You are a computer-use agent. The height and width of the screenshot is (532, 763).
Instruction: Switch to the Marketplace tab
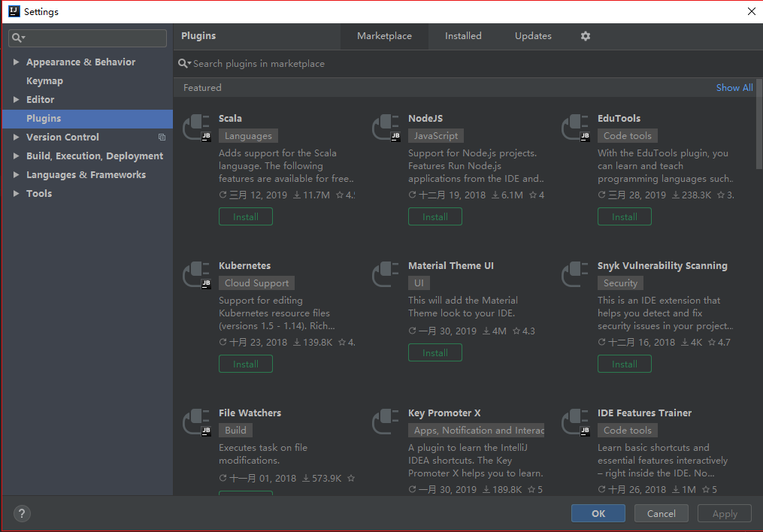pyautogui.click(x=384, y=36)
